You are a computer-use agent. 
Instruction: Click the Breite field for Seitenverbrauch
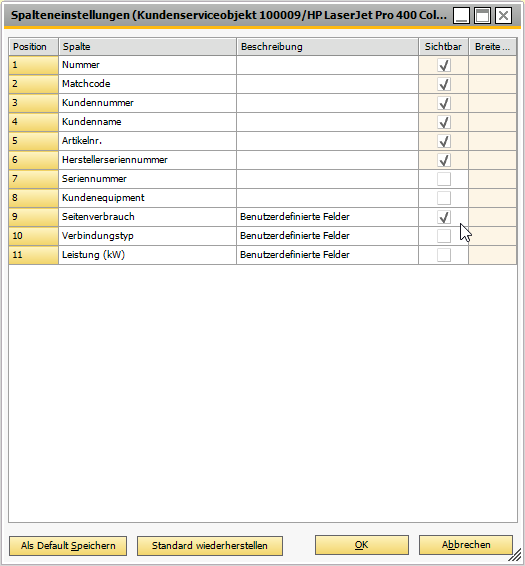click(493, 217)
